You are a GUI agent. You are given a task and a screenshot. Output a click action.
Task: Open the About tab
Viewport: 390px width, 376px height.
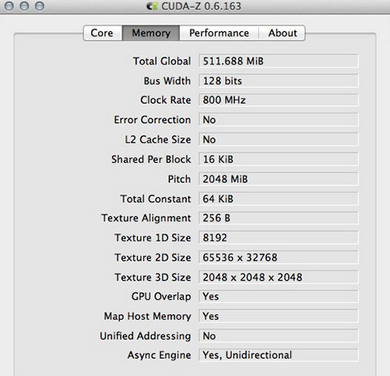click(x=282, y=33)
